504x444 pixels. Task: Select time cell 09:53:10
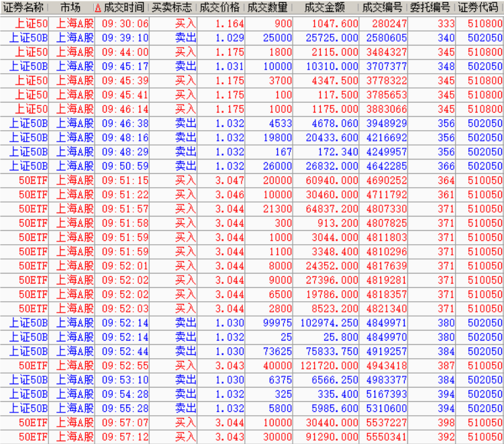click(125, 380)
